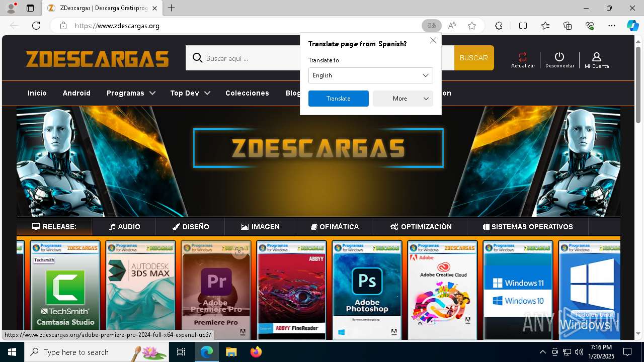Select the OFIMÁTICA tab

click(x=335, y=227)
